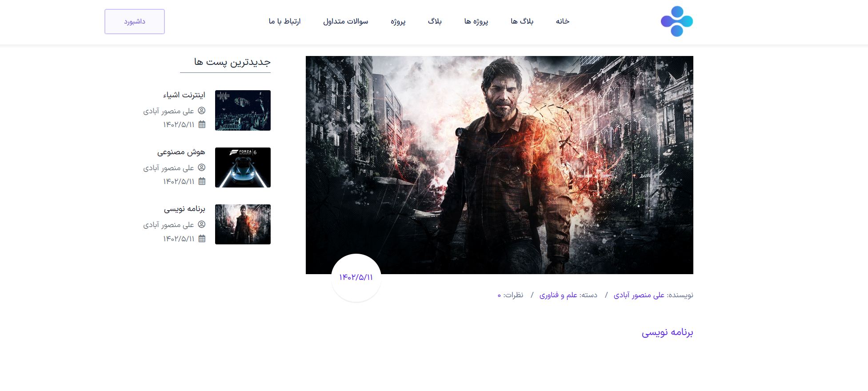Click calendar icon under هوش مصنوعی post
Screen dimensions: 868x391
tap(202, 181)
